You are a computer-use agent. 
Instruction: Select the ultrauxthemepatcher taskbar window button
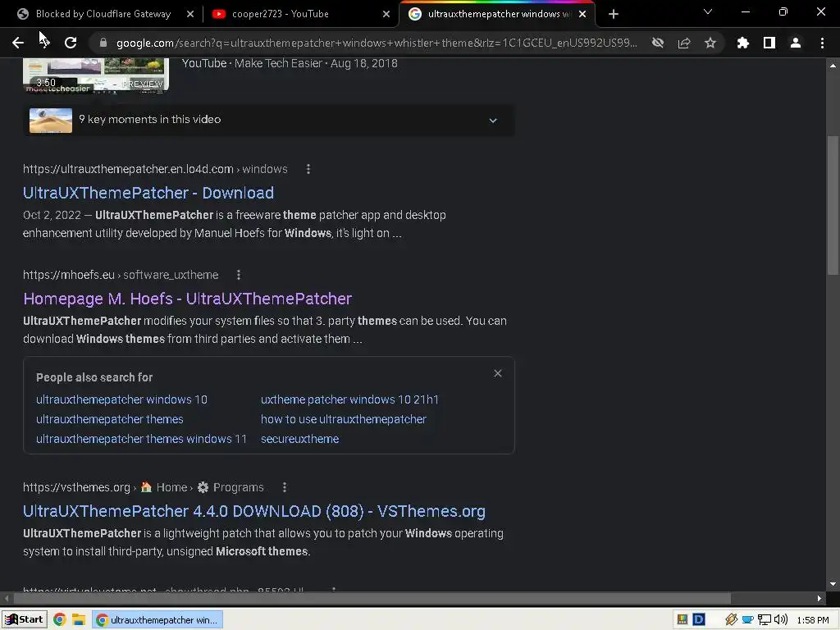click(x=157, y=620)
